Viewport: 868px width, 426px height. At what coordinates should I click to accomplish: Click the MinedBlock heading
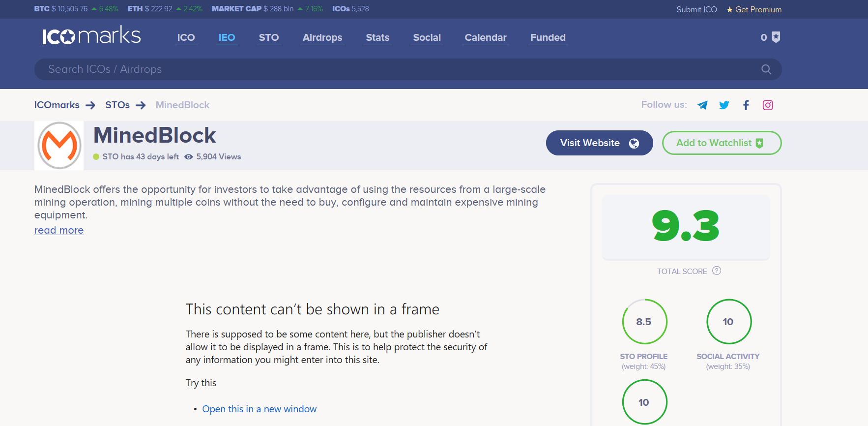pos(155,135)
